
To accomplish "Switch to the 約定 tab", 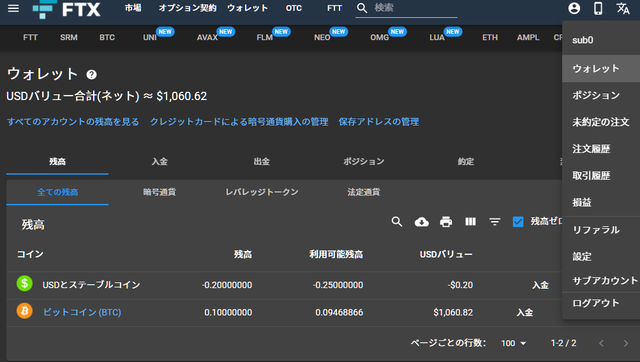I will [x=465, y=162].
